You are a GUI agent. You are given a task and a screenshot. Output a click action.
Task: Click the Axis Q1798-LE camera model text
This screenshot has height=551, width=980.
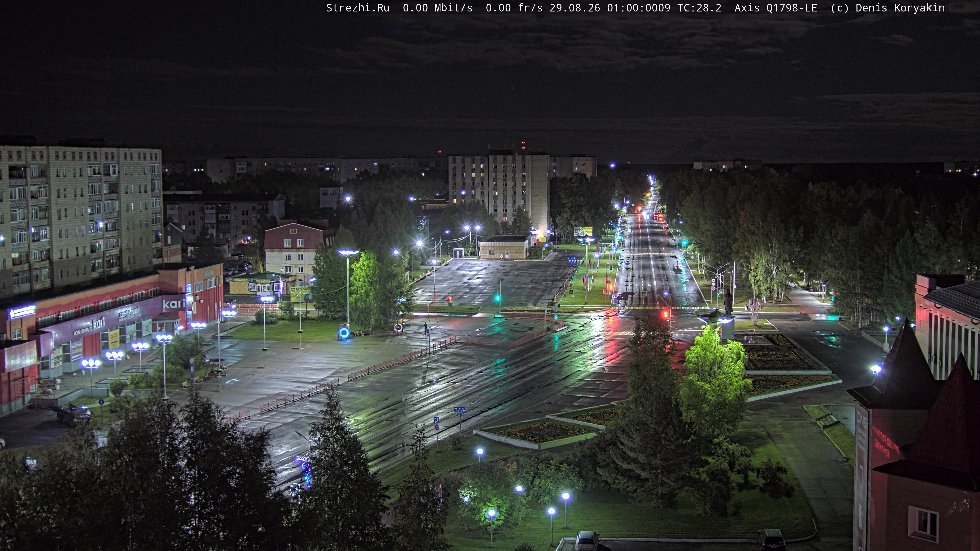(x=776, y=8)
